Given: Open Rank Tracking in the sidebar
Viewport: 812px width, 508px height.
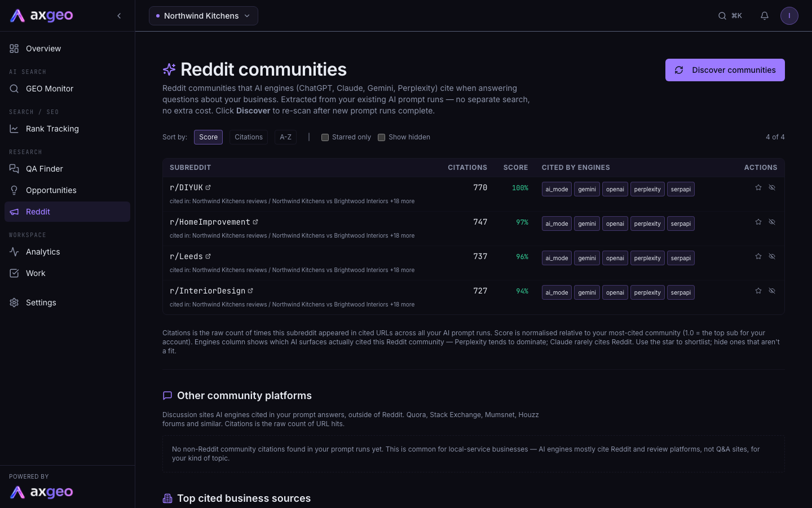Looking at the screenshot, I should tap(68, 129).
